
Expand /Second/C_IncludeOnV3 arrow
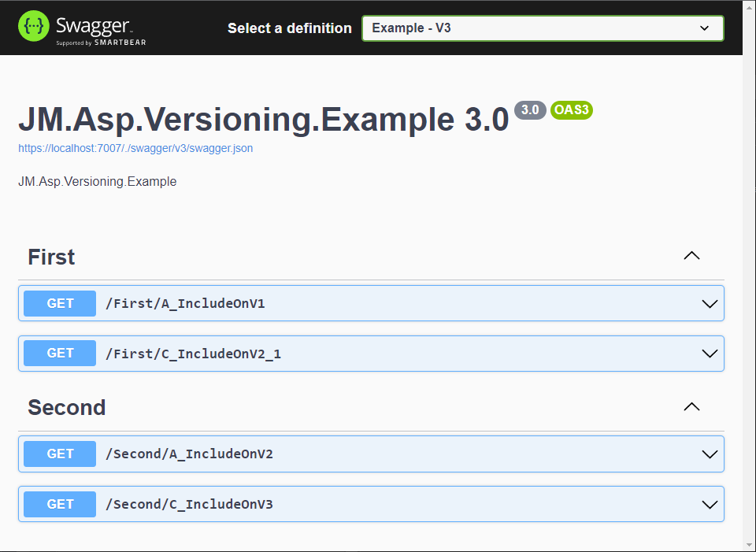coord(710,504)
